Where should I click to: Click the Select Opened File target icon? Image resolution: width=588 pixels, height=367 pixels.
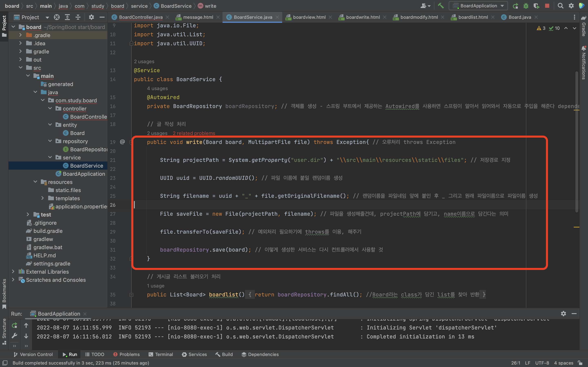click(x=57, y=17)
